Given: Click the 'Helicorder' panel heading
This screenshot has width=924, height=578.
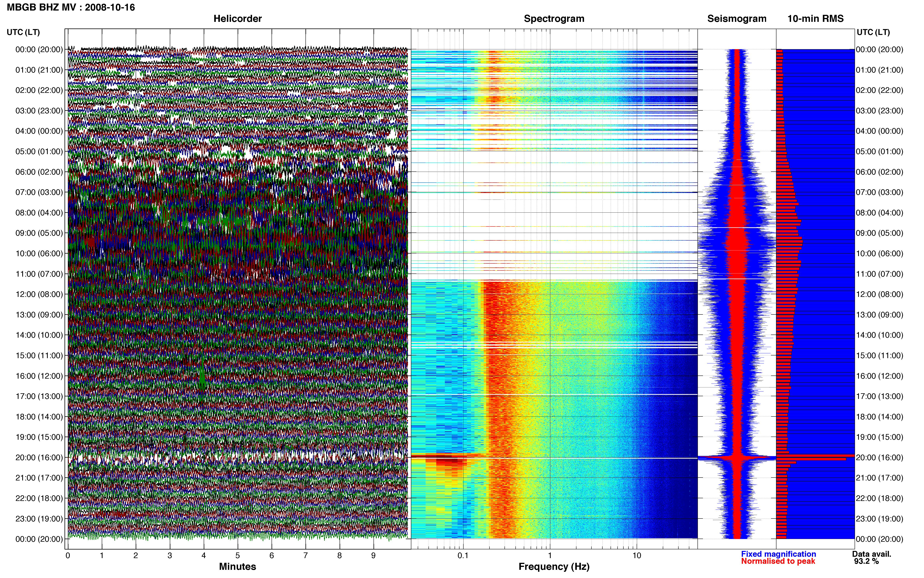Looking at the screenshot, I should click(x=237, y=18).
